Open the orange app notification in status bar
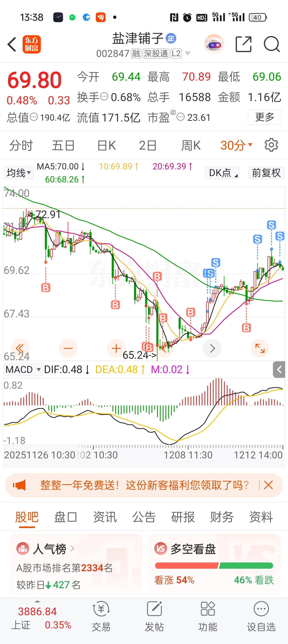The image size is (288, 644). point(101,17)
